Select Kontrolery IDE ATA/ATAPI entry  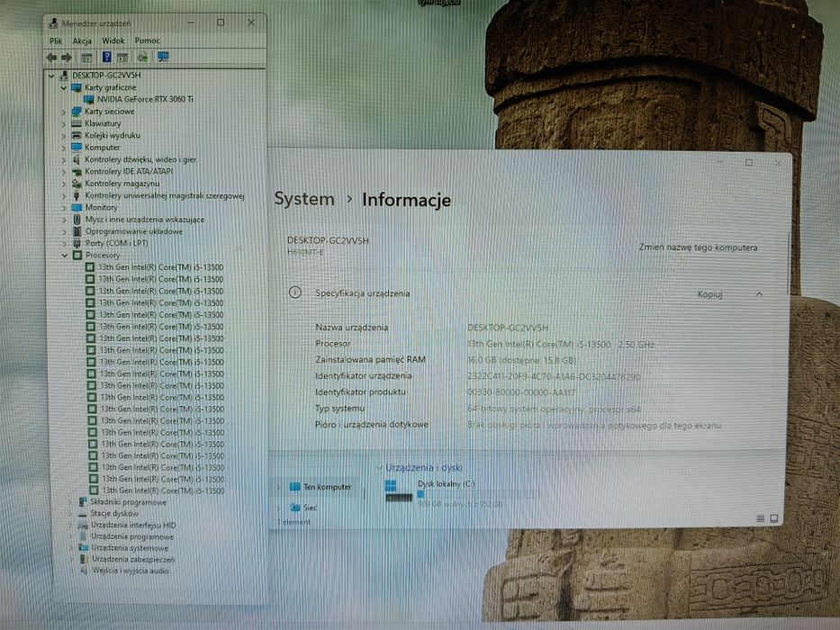pos(129,171)
